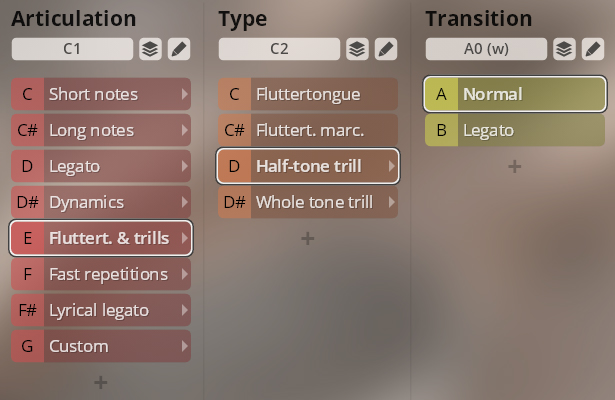
Task: Select the Normal transition option
Action: (x=515, y=94)
